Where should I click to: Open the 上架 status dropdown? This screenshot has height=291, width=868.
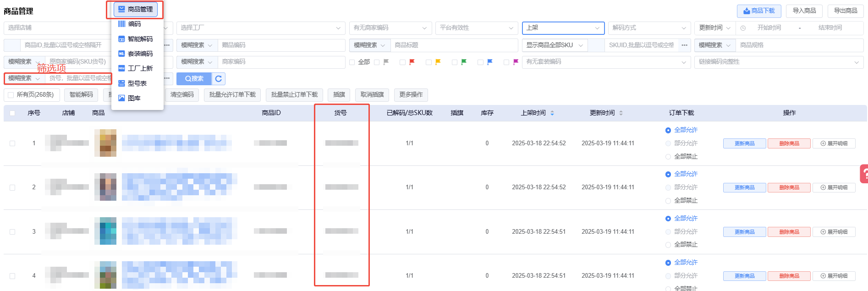pyautogui.click(x=563, y=28)
